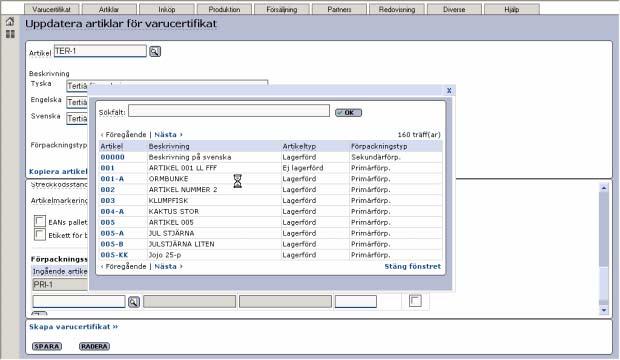The height and width of the screenshot is (360, 620).
Task: Open the Diverse menu
Action: point(454,9)
